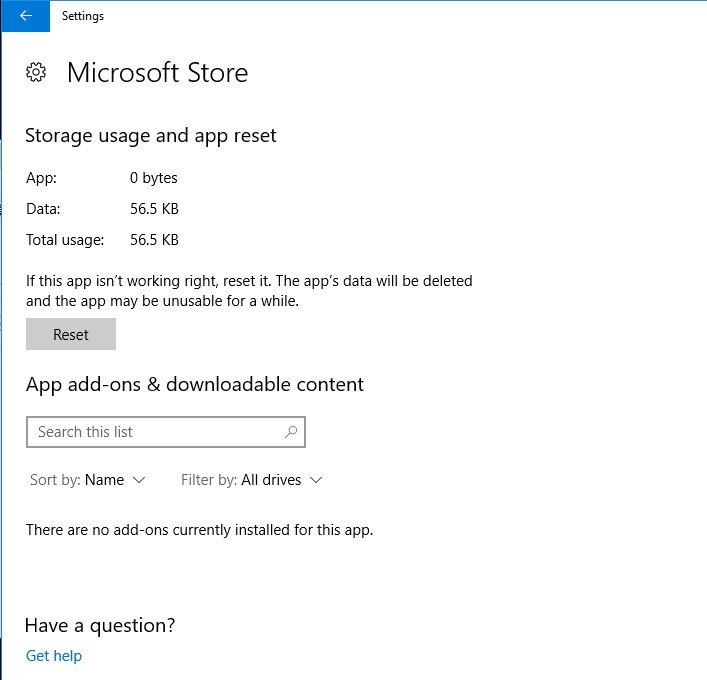Click the App size value '0 bytes'
The height and width of the screenshot is (680, 707).
click(154, 178)
